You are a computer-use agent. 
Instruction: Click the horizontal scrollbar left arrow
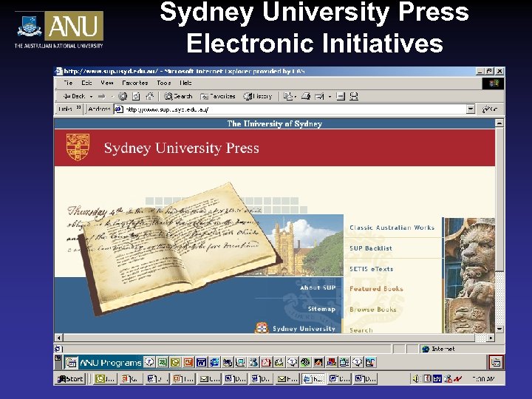click(x=58, y=338)
